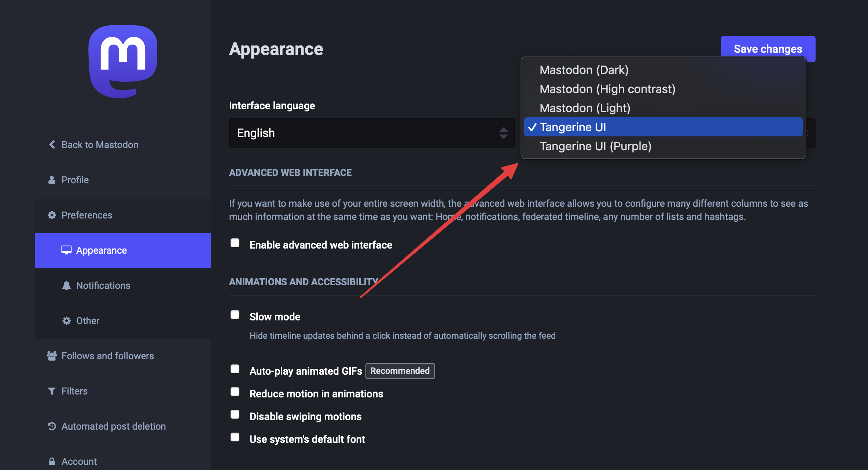868x470 pixels.
Task: Click the Save changes button
Action: coord(768,48)
